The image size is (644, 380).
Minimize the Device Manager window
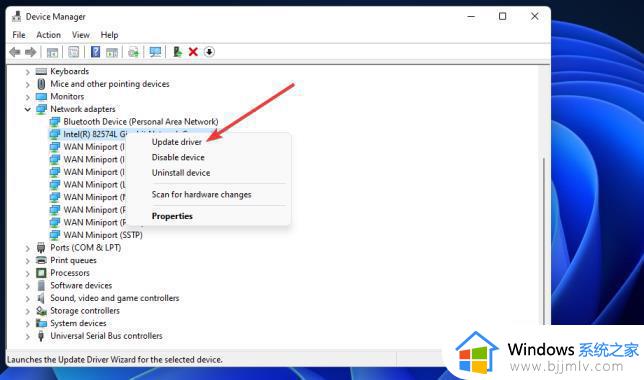[471, 16]
